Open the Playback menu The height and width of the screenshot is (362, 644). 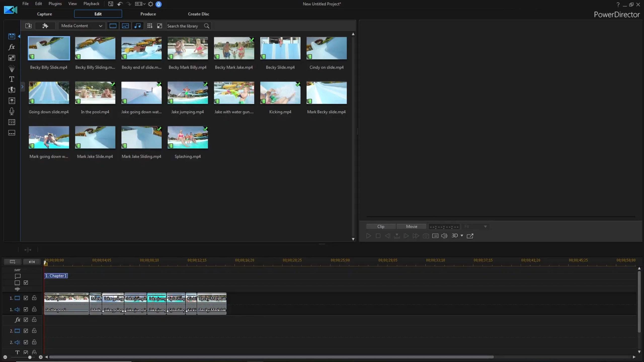(x=91, y=4)
